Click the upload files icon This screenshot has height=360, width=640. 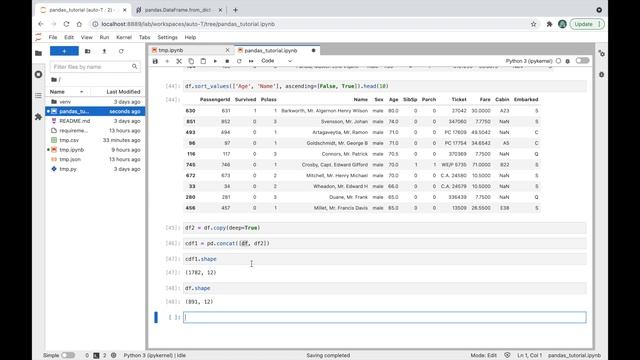pyautogui.click(x=104, y=51)
